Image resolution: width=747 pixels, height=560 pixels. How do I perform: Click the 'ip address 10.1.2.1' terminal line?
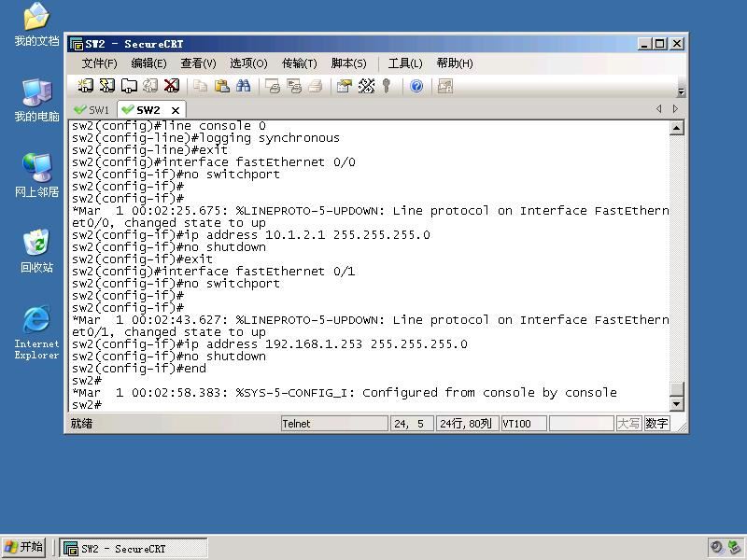tap(251, 235)
